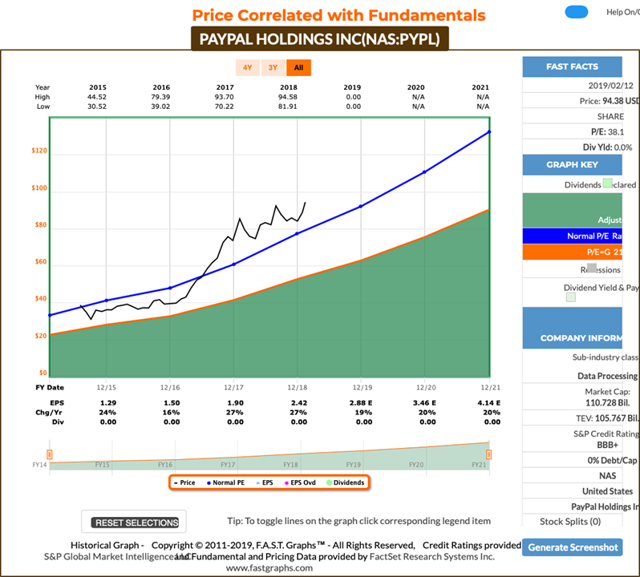The image size is (640, 577).
Task: Click the Generate Screenshot button
Action: pyautogui.click(x=572, y=547)
